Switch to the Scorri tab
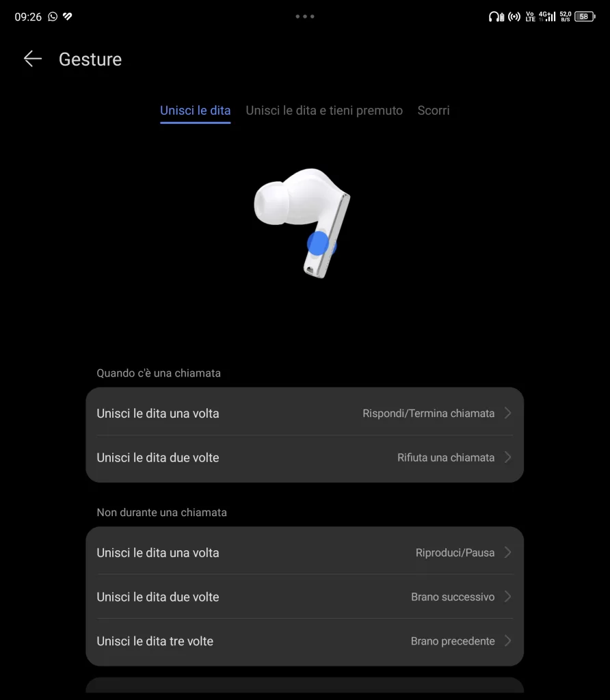Viewport: 610px width, 700px height. (433, 110)
